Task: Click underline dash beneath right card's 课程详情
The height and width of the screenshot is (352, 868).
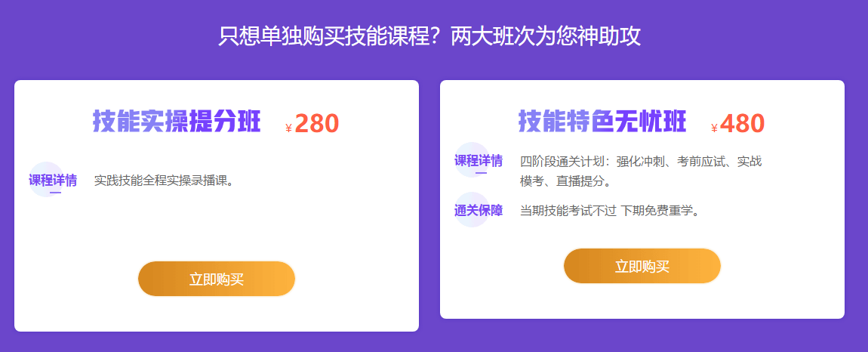Action: [481, 174]
